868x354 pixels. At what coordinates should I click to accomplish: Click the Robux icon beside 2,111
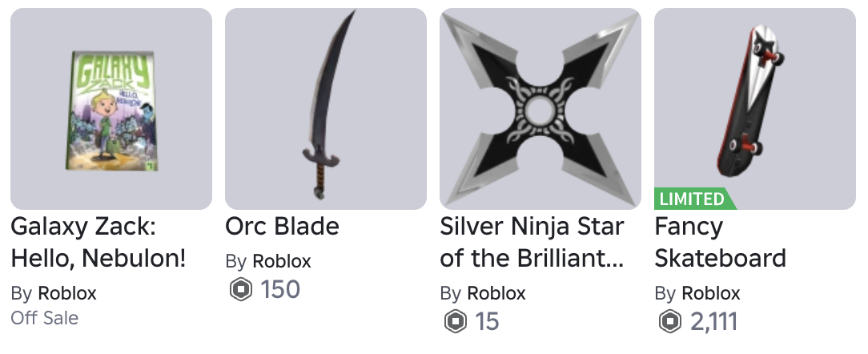(x=670, y=321)
